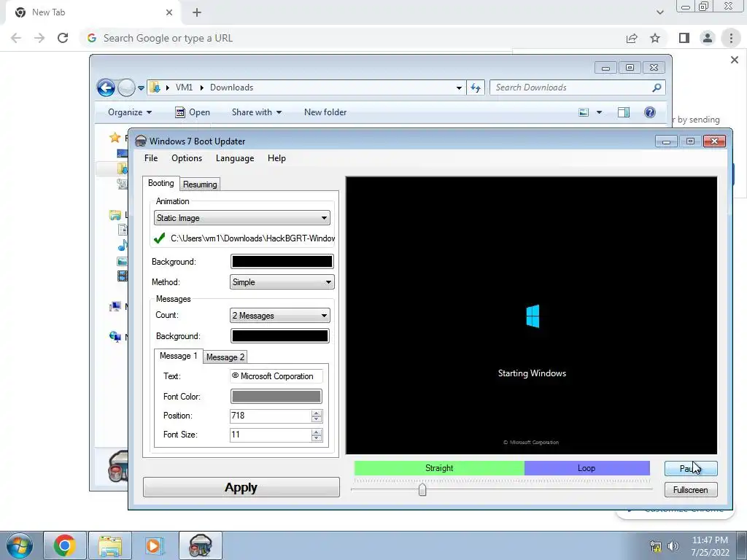Click the Favorites star in Explorer sidebar

[x=115, y=138]
